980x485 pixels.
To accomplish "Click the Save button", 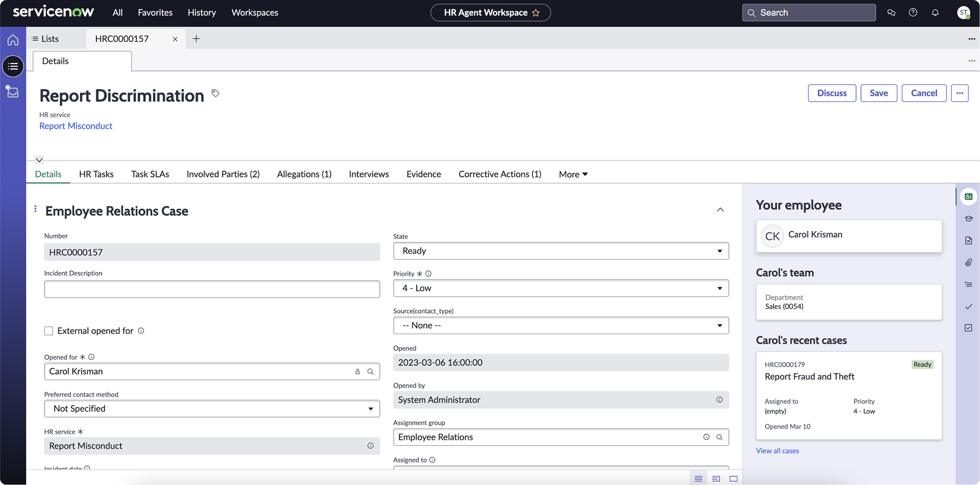I will tap(878, 93).
